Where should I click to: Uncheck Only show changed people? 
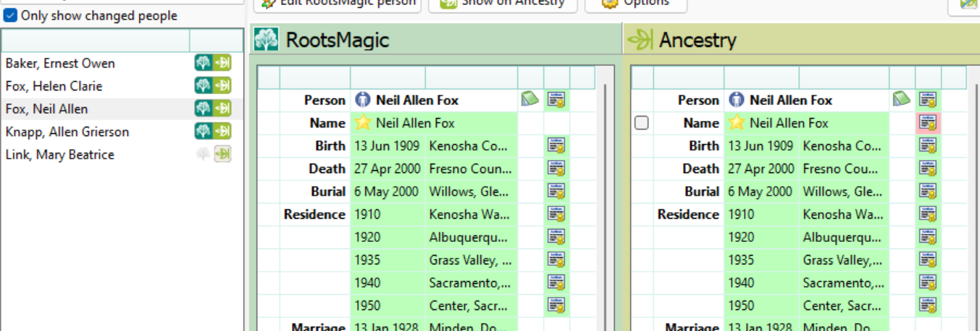click(11, 15)
